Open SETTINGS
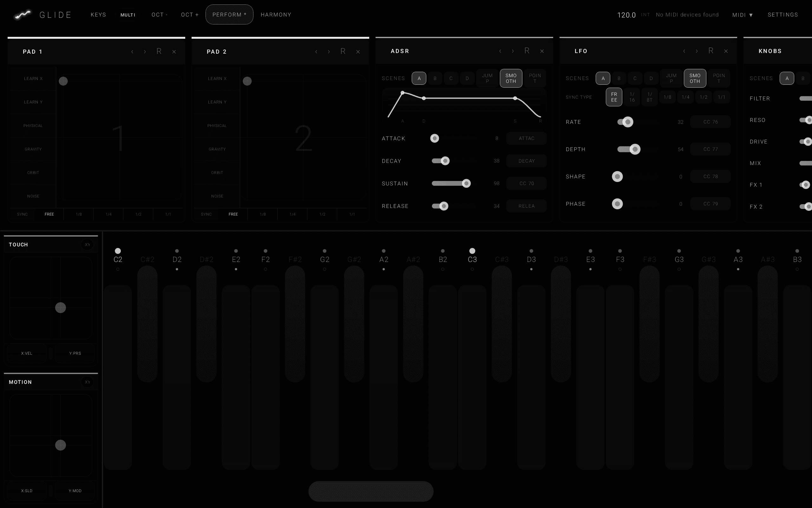Image resolution: width=812 pixels, height=508 pixels. tap(783, 15)
